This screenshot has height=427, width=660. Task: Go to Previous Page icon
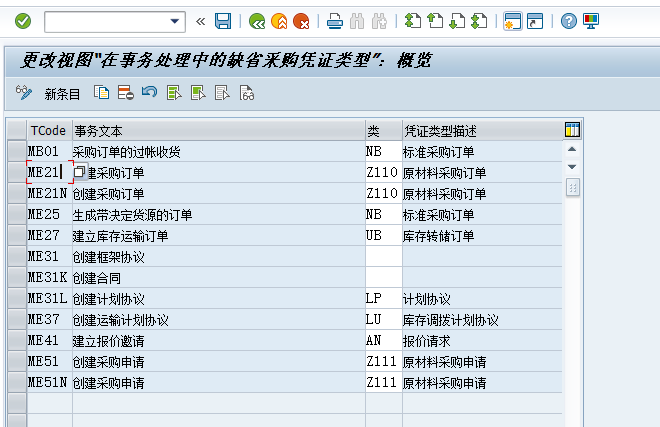[435, 21]
